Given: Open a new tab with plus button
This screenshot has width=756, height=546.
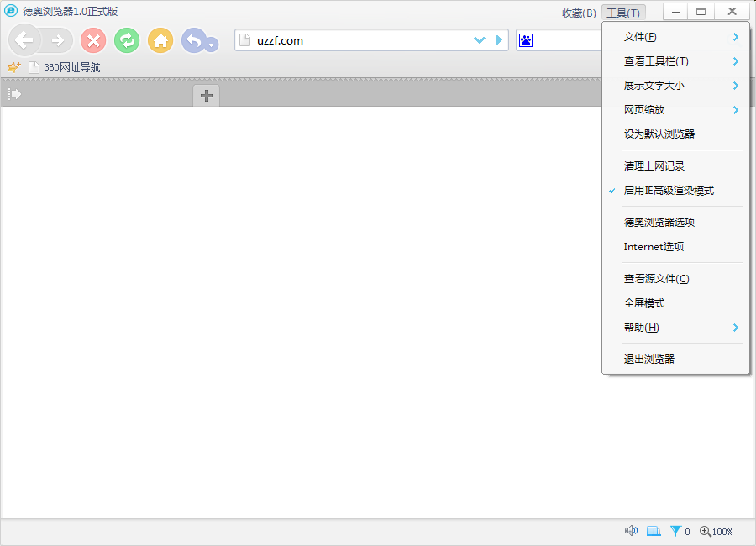Looking at the screenshot, I should [x=207, y=96].
